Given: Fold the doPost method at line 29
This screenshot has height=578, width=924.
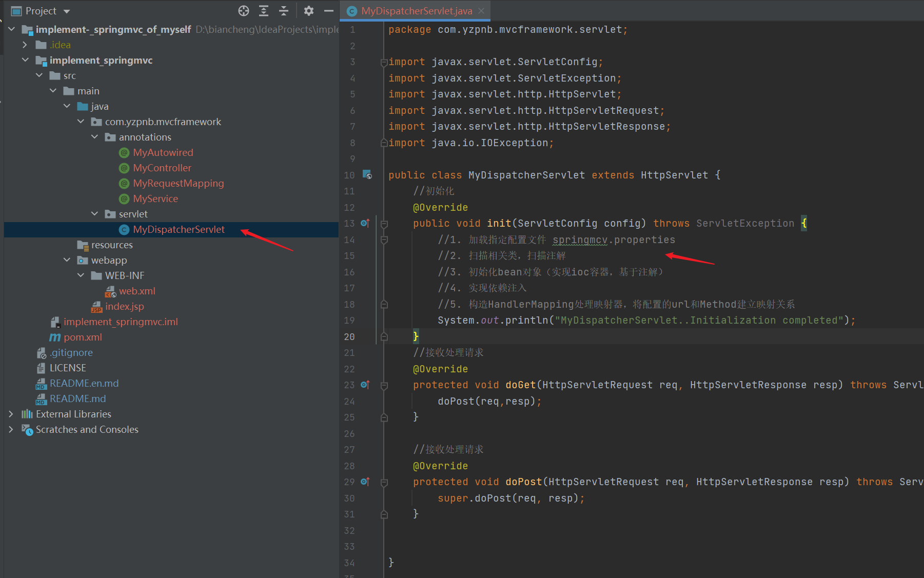Looking at the screenshot, I should coord(384,482).
